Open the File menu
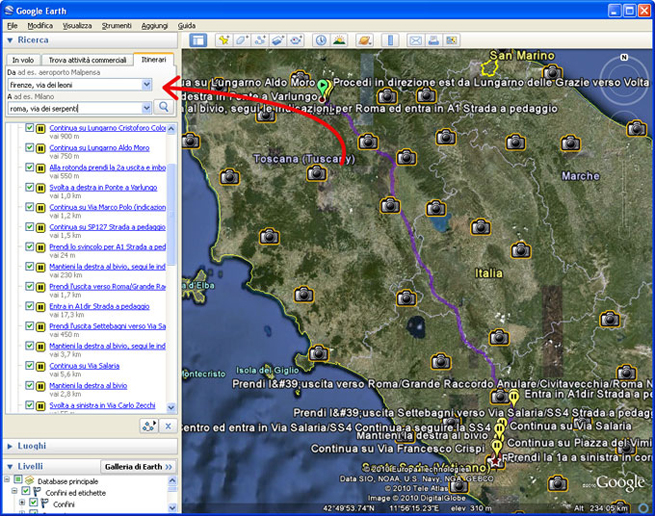Screen dimensions: 655x516 tap(12, 25)
